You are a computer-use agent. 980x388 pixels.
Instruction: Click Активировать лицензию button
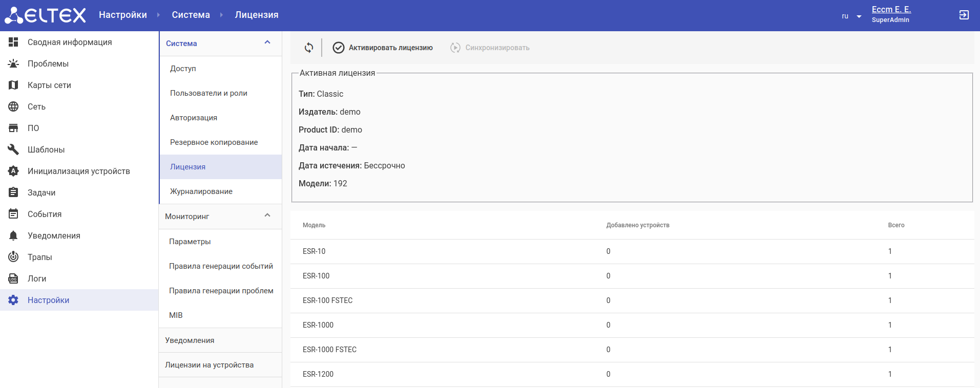[x=383, y=48]
